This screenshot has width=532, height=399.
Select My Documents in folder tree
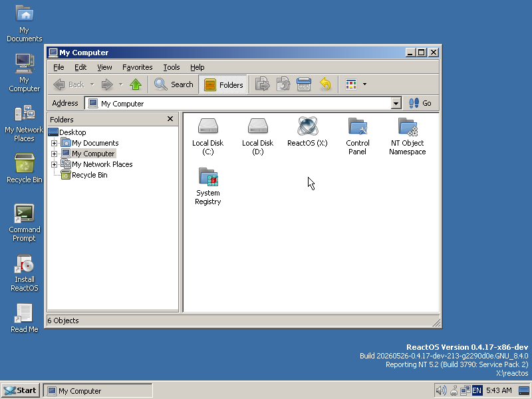[x=95, y=143]
